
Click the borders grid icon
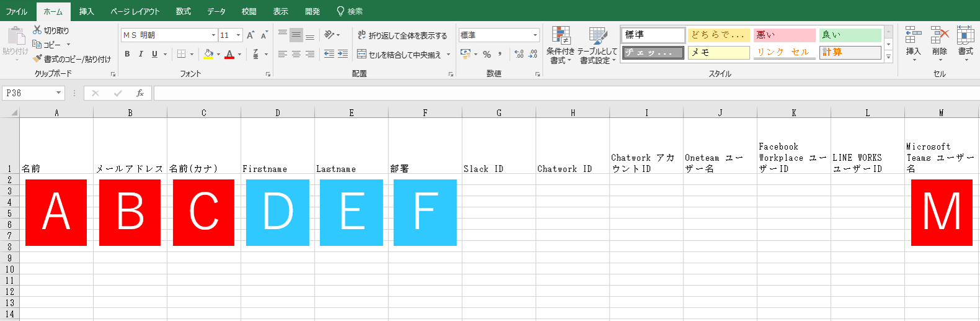coord(181,54)
